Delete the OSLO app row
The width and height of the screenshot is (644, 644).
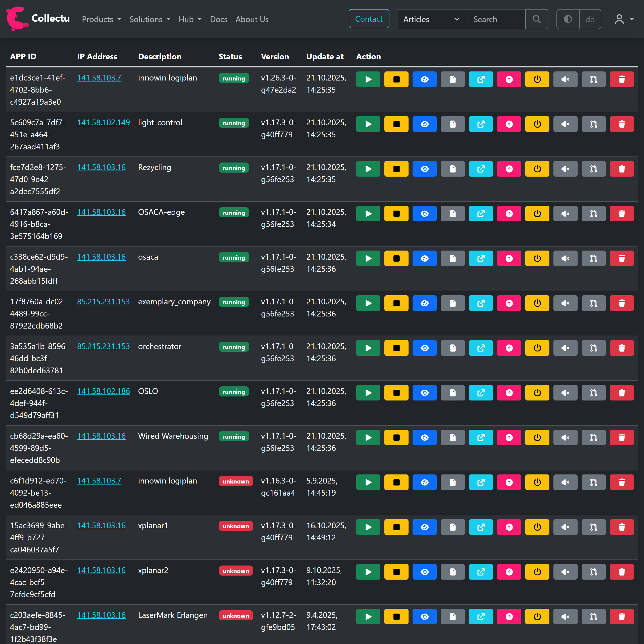[621, 393]
